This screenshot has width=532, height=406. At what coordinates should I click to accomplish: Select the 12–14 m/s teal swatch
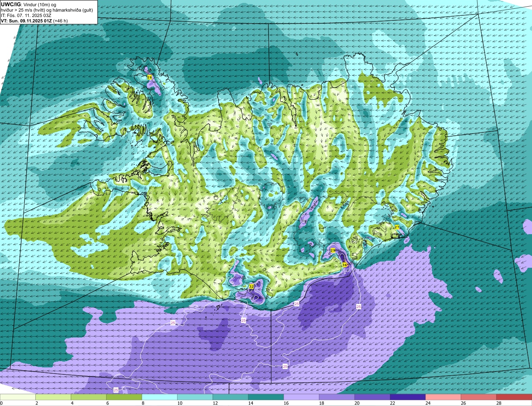(x=230, y=397)
